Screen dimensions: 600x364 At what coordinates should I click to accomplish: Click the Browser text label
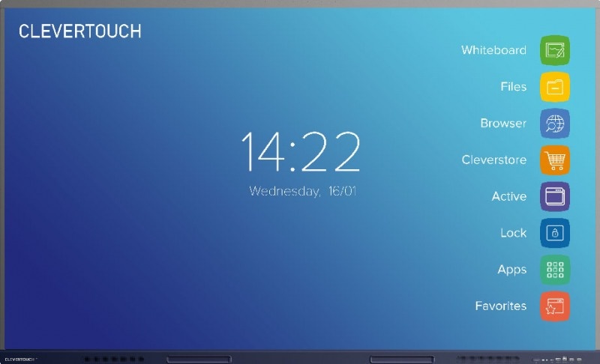(x=503, y=124)
